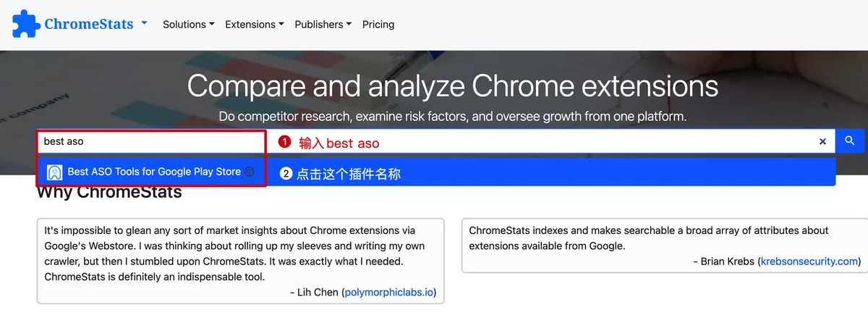Click the Best ASO Tools extension thumbnail icon

pos(54,172)
